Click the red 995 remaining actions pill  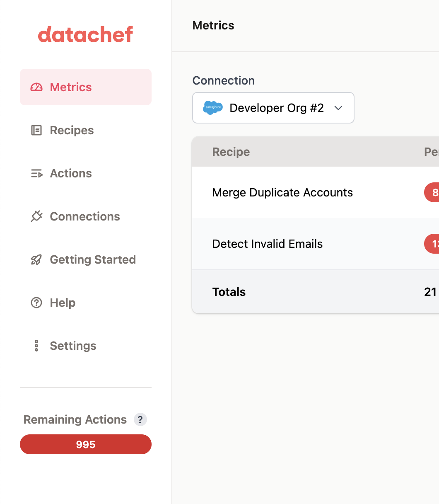pos(85,444)
